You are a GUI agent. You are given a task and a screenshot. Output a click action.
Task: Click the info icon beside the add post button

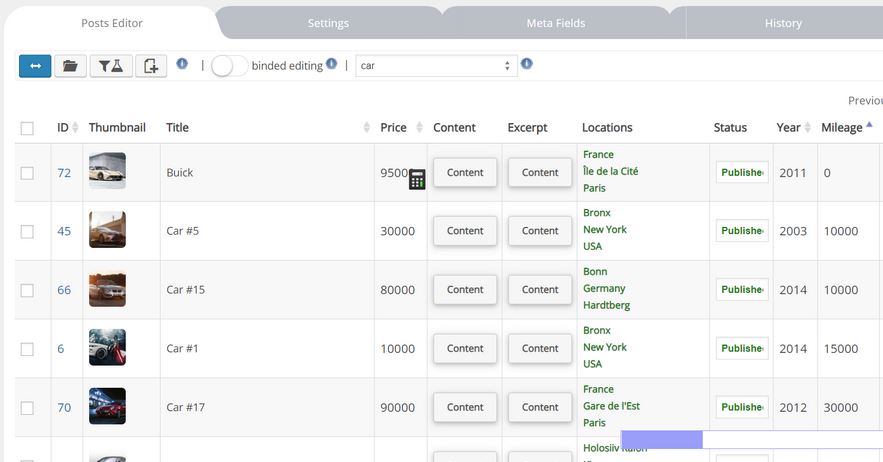[x=182, y=63]
